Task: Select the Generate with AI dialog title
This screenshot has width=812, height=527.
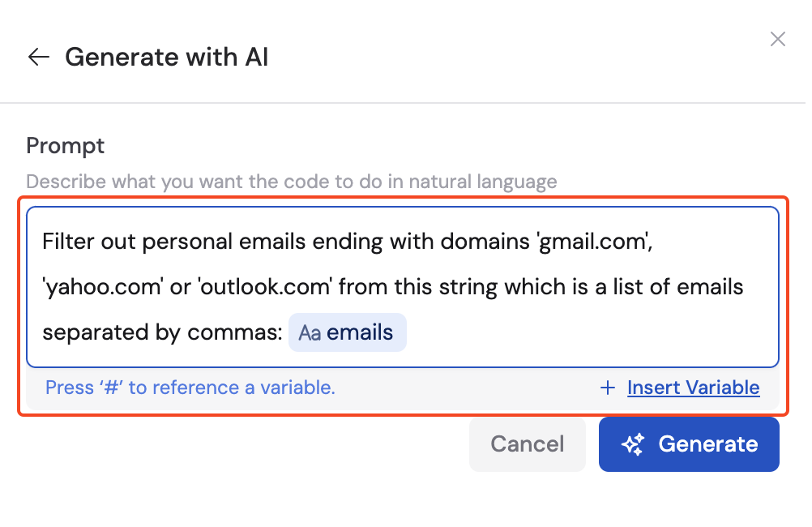Action: pos(166,57)
